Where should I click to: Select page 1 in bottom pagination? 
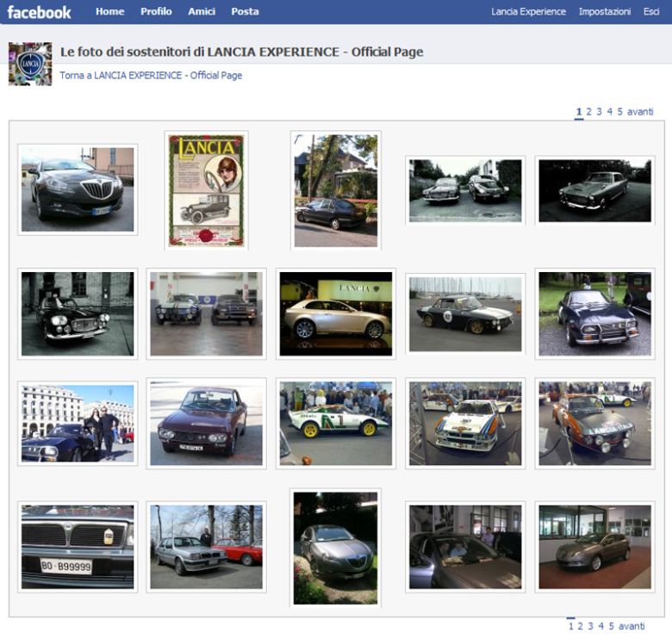click(x=570, y=626)
